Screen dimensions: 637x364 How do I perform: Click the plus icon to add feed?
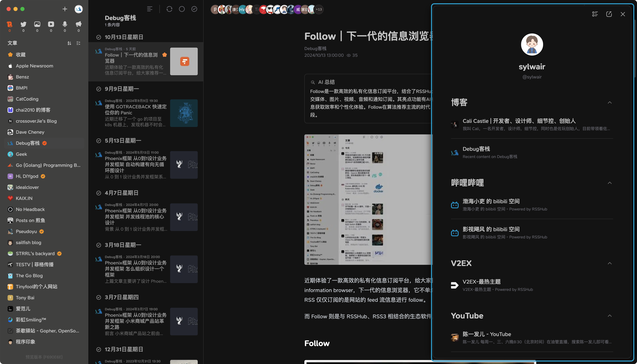[x=65, y=9]
